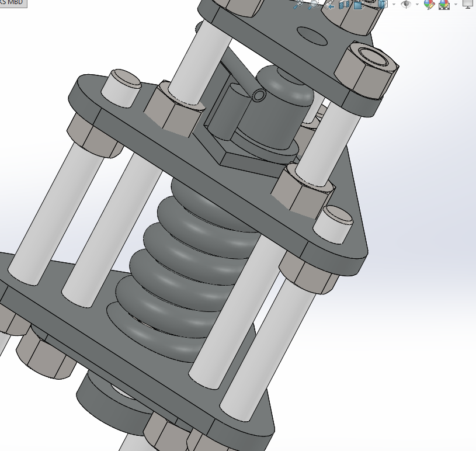Activate the Zoom to Area tool
The width and height of the screenshot is (476, 451).
click(313, 4)
